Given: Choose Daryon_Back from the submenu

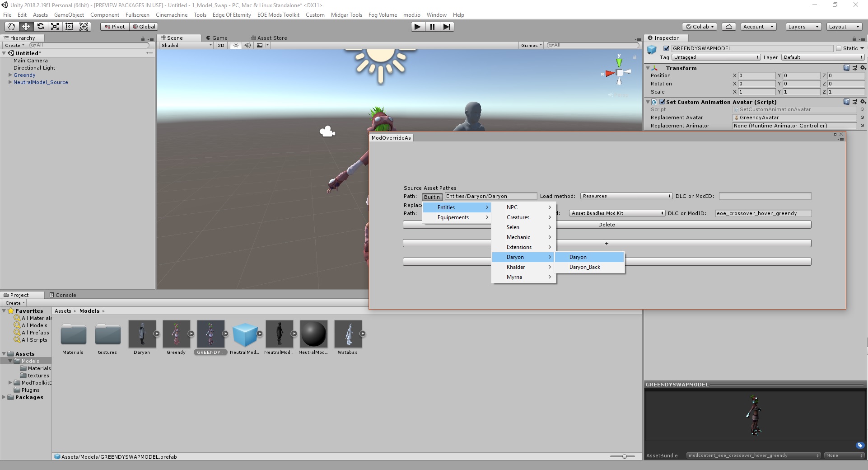Looking at the screenshot, I should point(590,267).
